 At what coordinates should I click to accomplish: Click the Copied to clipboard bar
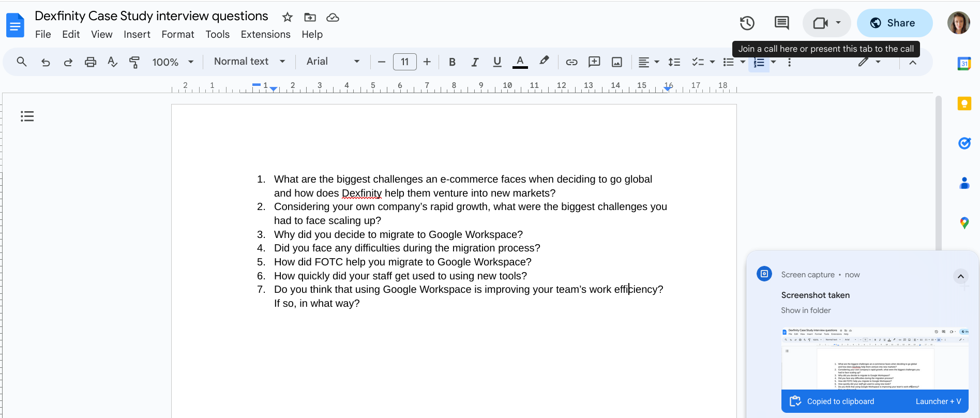pyautogui.click(x=875, y=401)
